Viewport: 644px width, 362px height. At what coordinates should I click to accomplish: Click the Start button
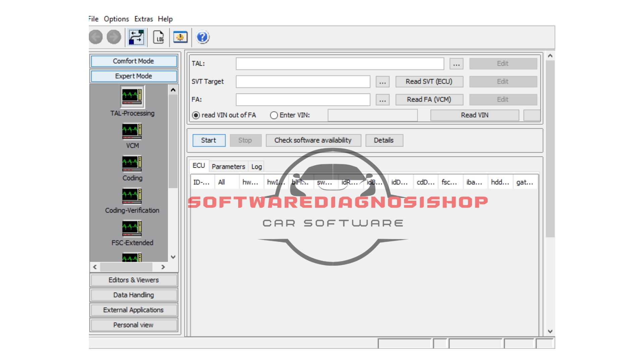point(209,140)
